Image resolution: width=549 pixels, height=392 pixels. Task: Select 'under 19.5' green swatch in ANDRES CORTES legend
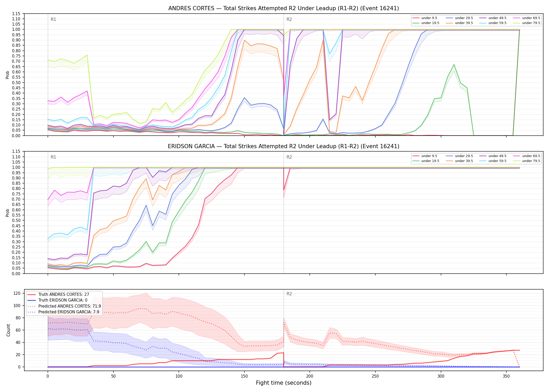tap(416, 23)
